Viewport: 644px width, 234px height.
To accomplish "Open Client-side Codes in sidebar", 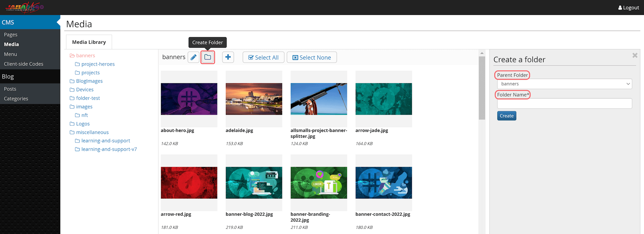I will pos(23,64).
